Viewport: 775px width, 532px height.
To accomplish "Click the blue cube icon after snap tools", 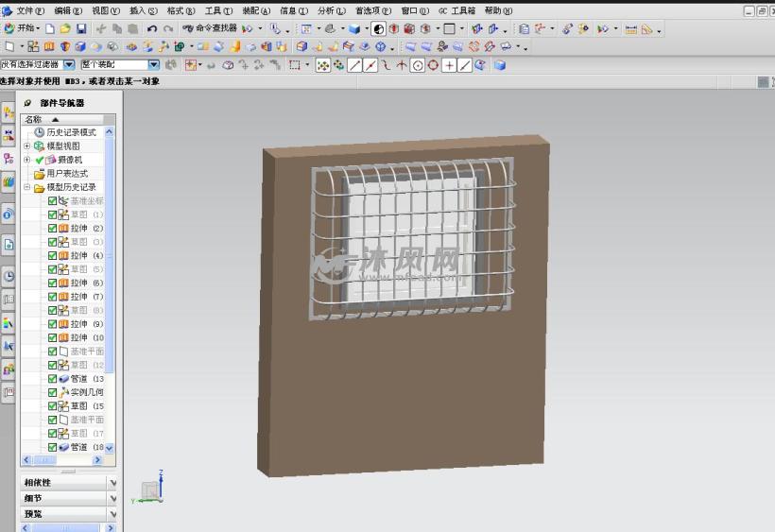I will (500, 65).
